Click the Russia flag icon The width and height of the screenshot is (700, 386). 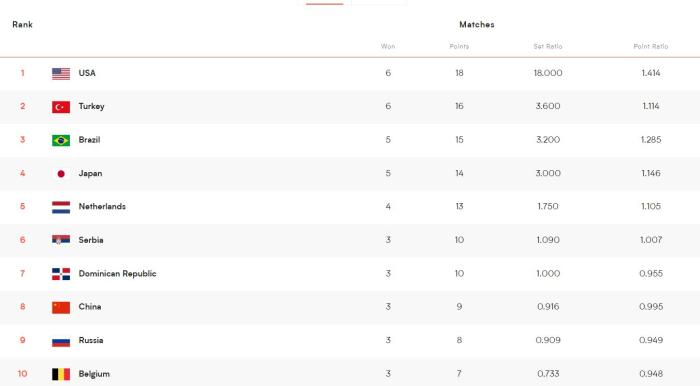coord(61,341)
